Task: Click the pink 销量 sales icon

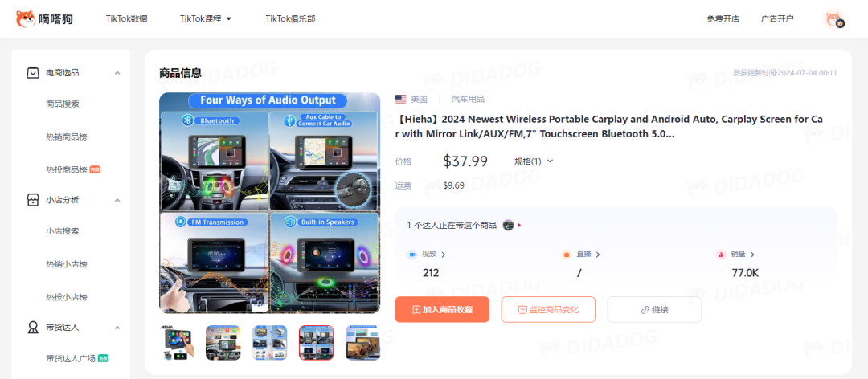Action: 721,255
